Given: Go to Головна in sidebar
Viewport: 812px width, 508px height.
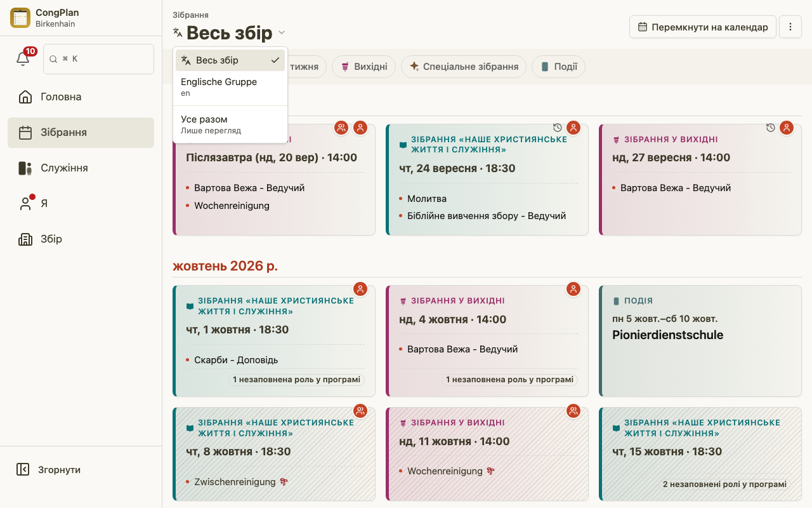Looking at the screenshot, I should coord(81,97).
